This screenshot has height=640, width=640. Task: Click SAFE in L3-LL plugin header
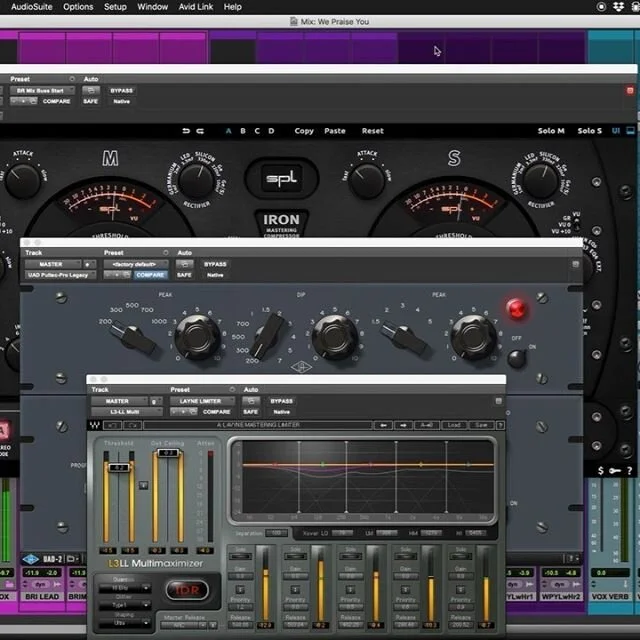[251, 412]
